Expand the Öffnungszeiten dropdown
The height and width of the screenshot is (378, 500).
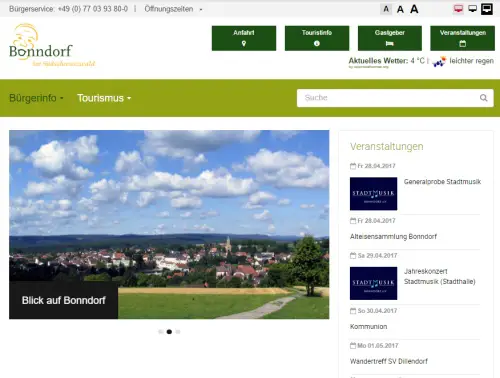[x=173, y=9]
